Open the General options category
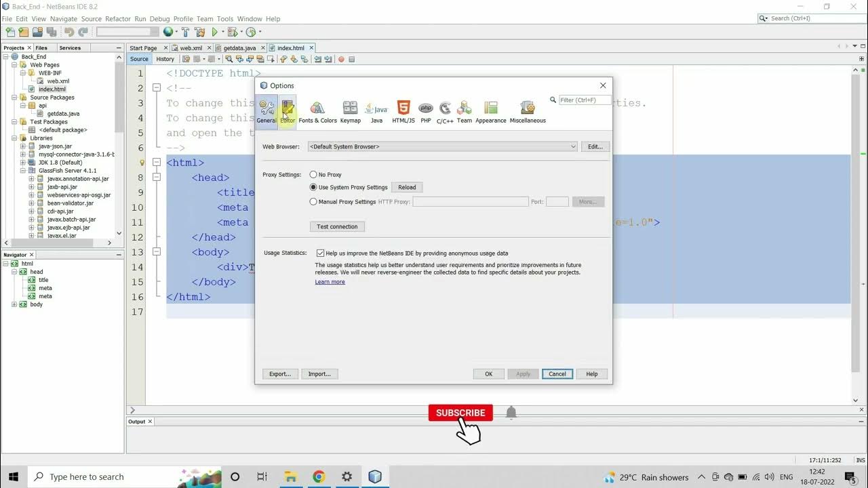The image size is (868, 488). coord(267,112)
